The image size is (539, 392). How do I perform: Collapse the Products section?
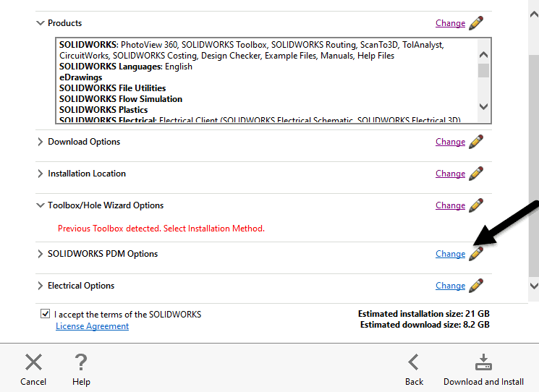41,23
